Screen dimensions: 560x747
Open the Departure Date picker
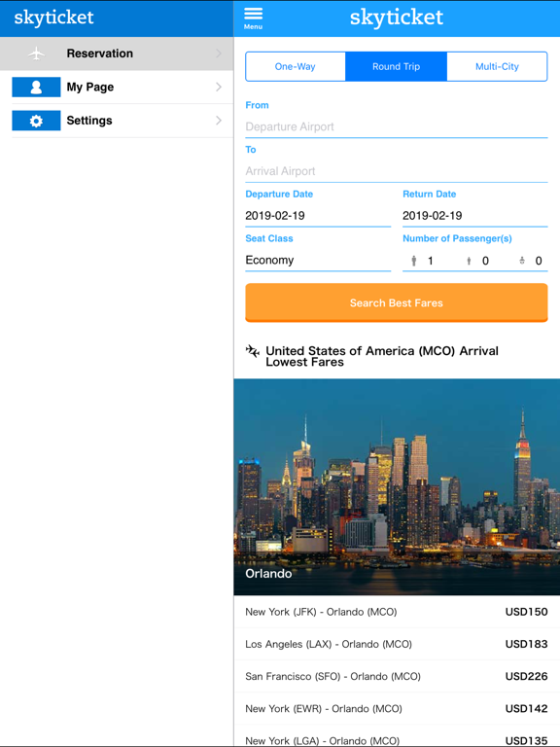(318, 216)
